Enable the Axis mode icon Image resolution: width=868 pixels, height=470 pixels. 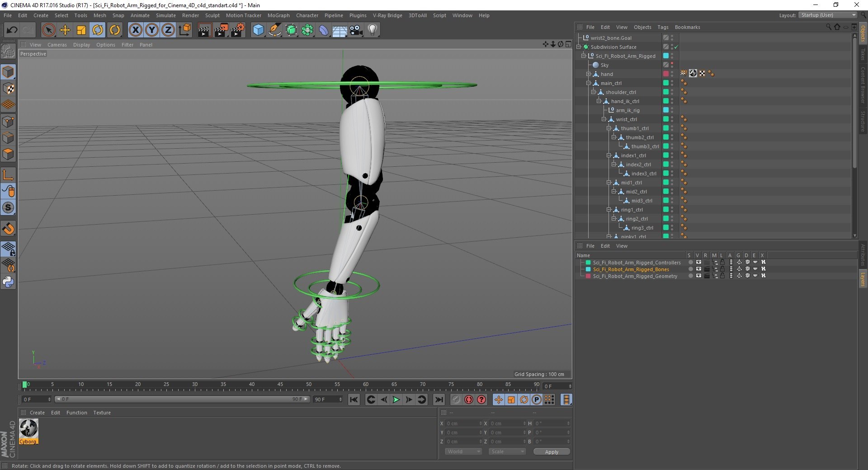(8, 175)
